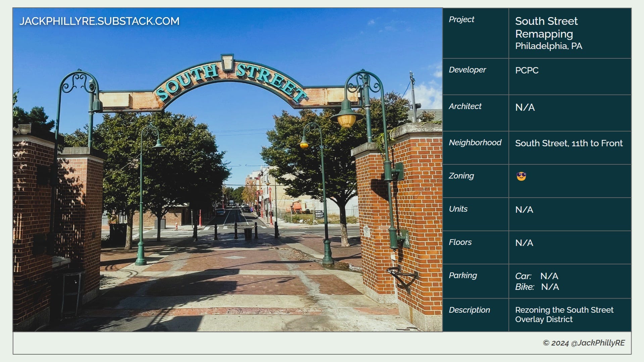Viewport: 644px width, 362px height.
Task: Click the N/A value beside Architect
Action: [x=525, y=107]
